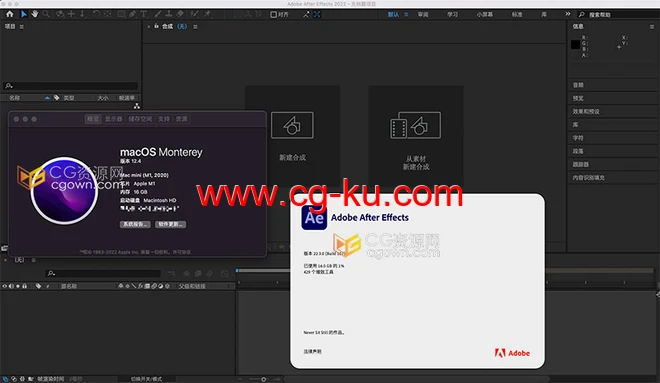Click the search help magnifier icon
The image size is (660, 383).
coord(581,14)
